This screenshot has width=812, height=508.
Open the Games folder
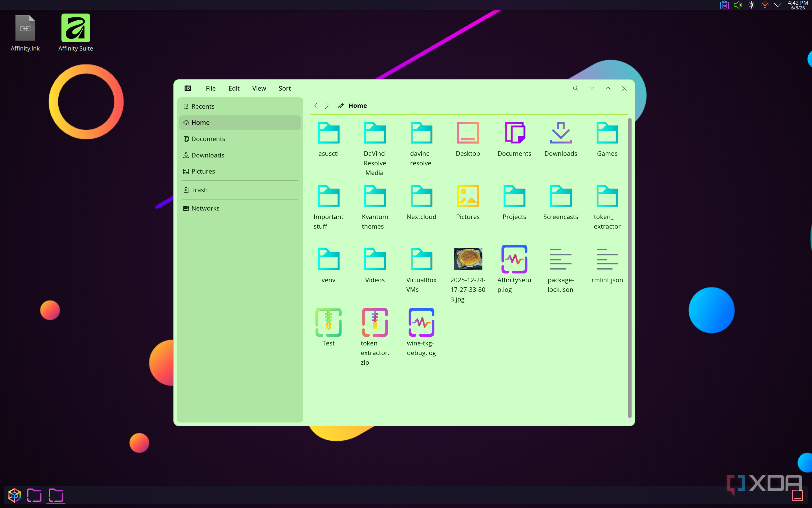[x=607, y=139]
